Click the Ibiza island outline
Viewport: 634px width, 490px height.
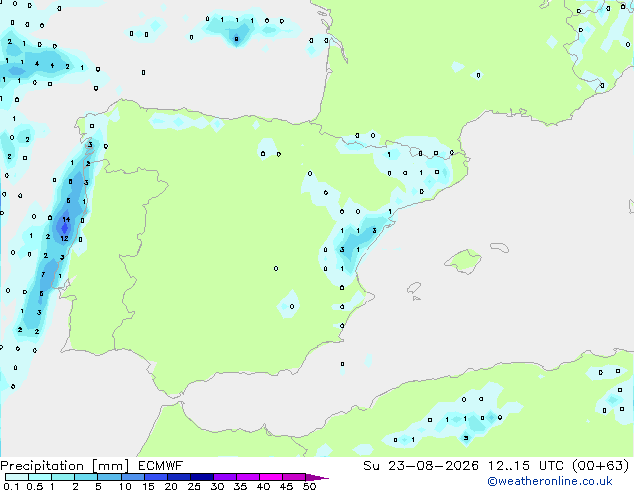click(414, 288)
